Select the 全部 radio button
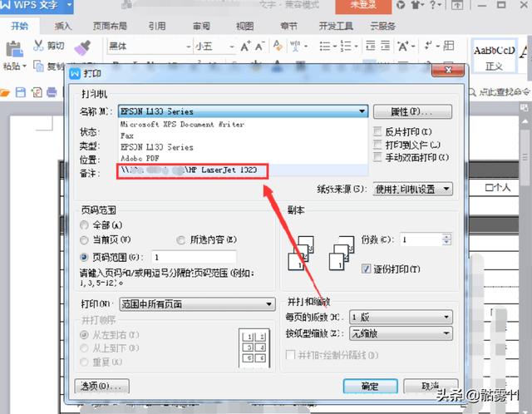The image size is (532, 414). tap(84, 225)
